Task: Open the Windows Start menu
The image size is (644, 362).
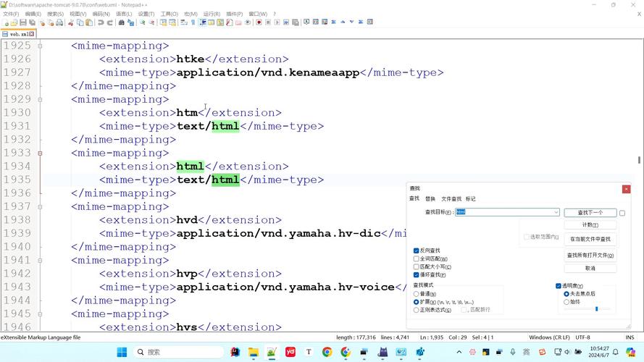Action: pos(122,352)
